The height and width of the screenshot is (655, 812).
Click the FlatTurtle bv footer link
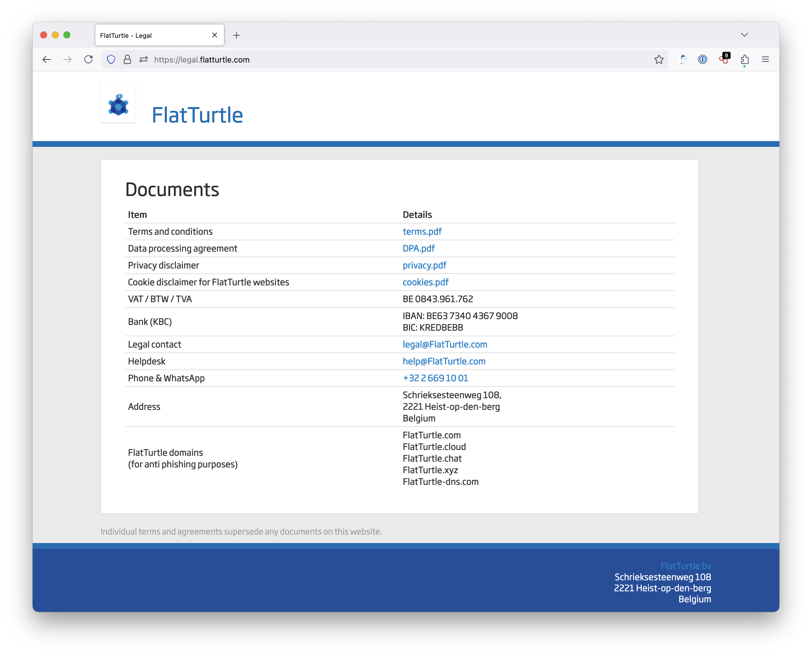[685, 566]
